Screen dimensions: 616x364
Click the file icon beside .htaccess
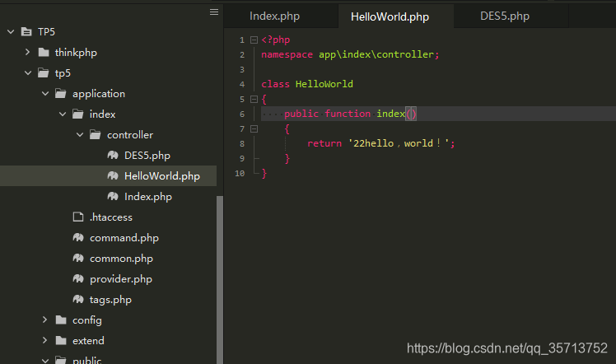(x=78, y=217)
